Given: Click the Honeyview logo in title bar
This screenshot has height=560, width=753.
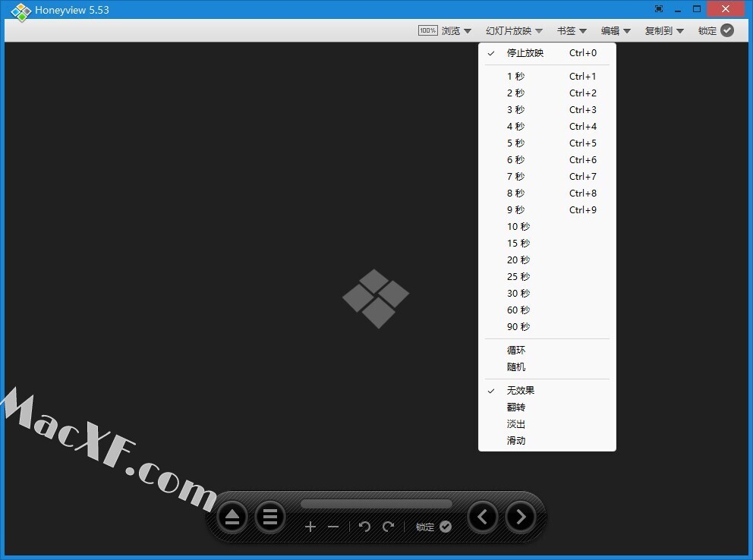Looking at the screenshot, I should coord(20,11).
